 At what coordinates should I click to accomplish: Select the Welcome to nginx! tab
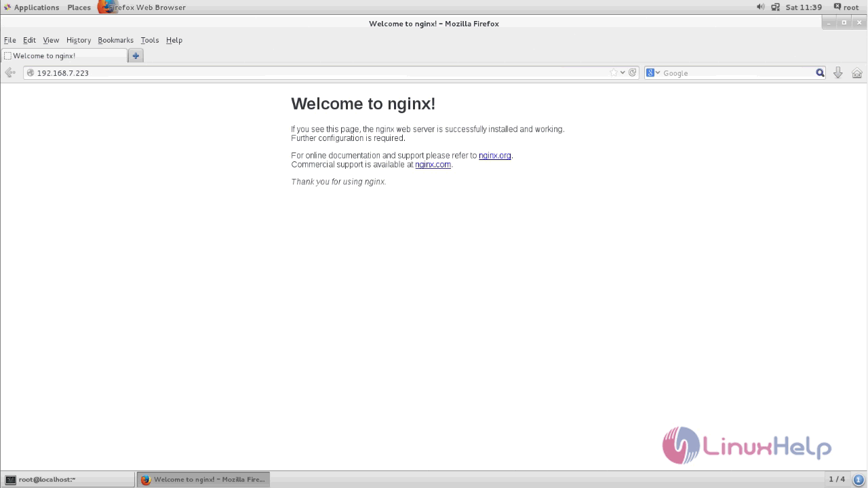[64, 56]
